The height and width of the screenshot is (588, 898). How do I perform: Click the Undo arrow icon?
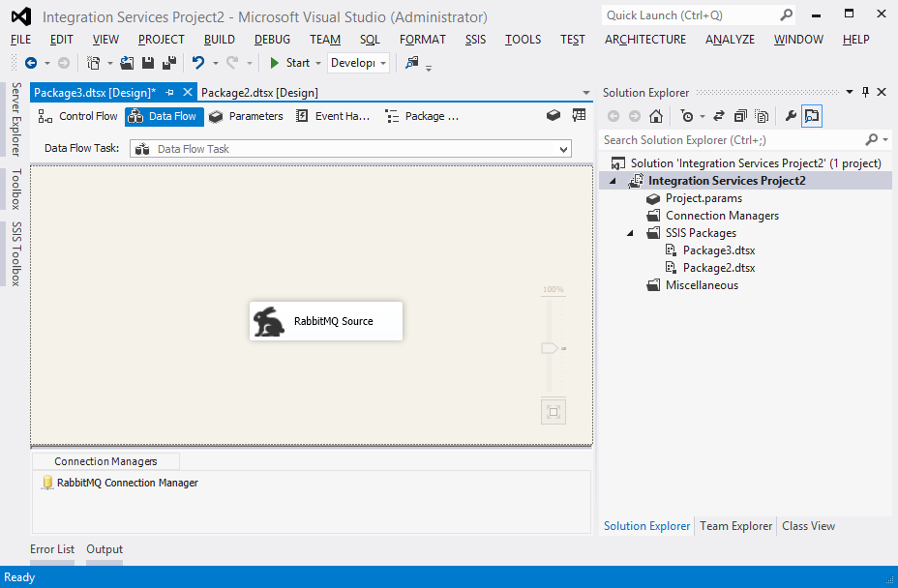pos(198,63)
